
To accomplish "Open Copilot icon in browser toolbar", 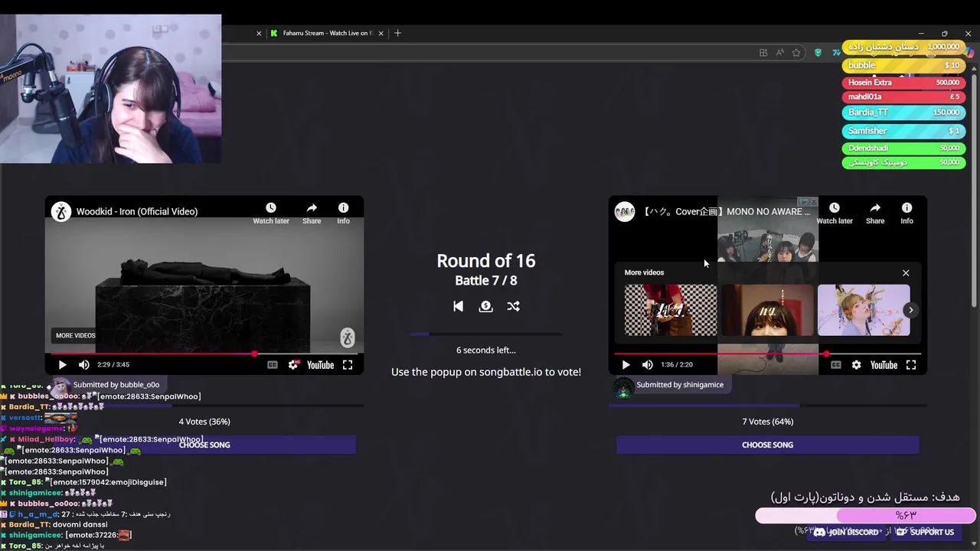I will pos(969,53).
